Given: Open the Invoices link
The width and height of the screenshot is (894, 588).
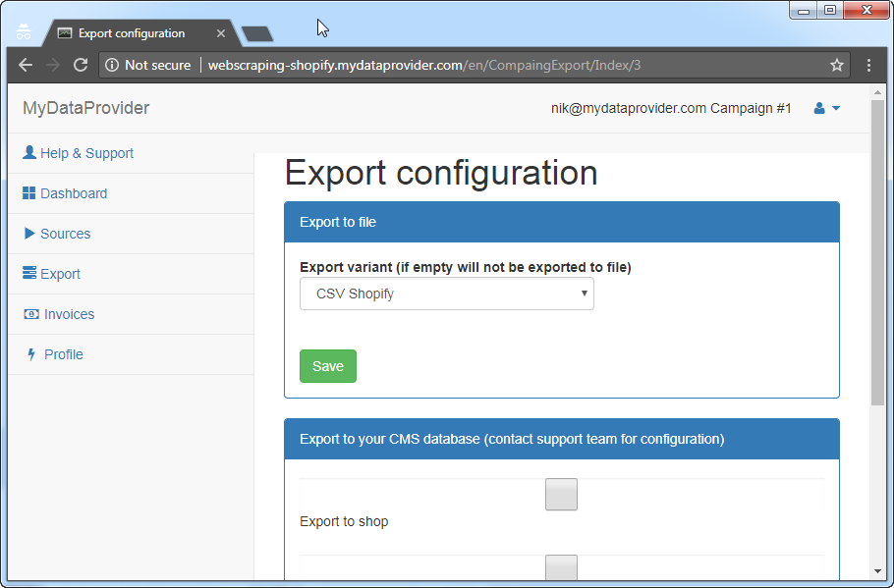Looking at the screenshot, I should pyautogui.click(x=69, y=314).
